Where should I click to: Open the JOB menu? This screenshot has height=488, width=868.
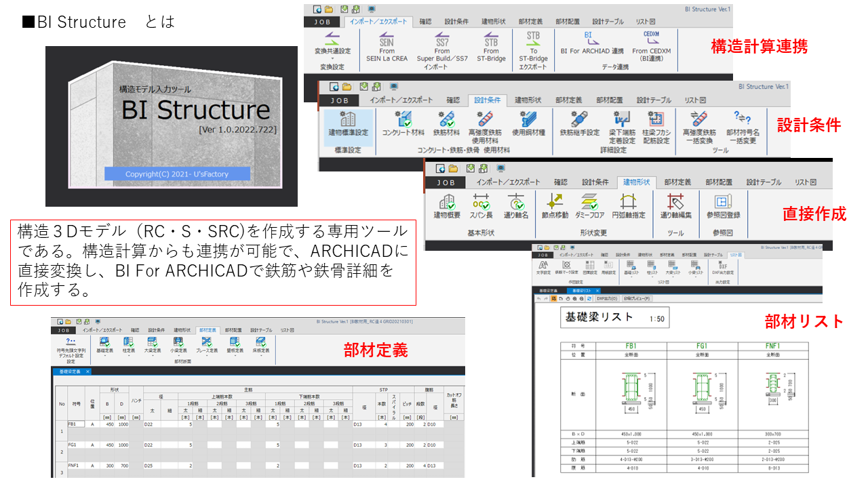(x=322, y=22)
